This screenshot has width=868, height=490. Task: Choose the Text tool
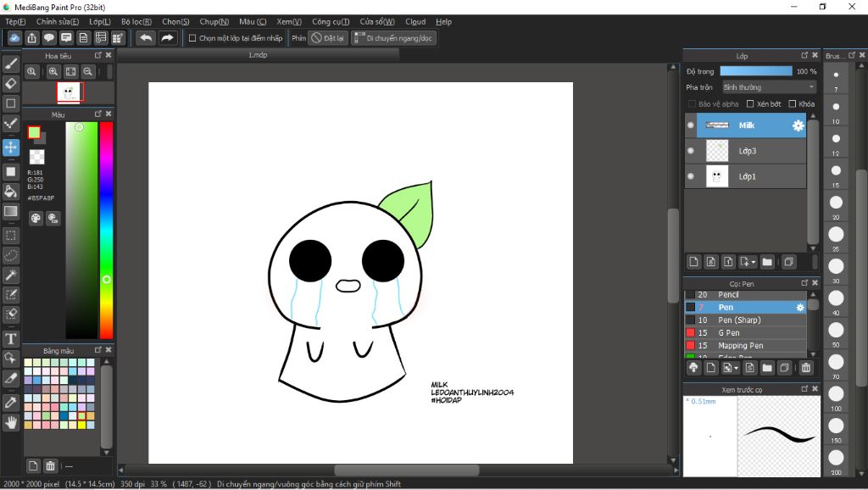[11, 338]
